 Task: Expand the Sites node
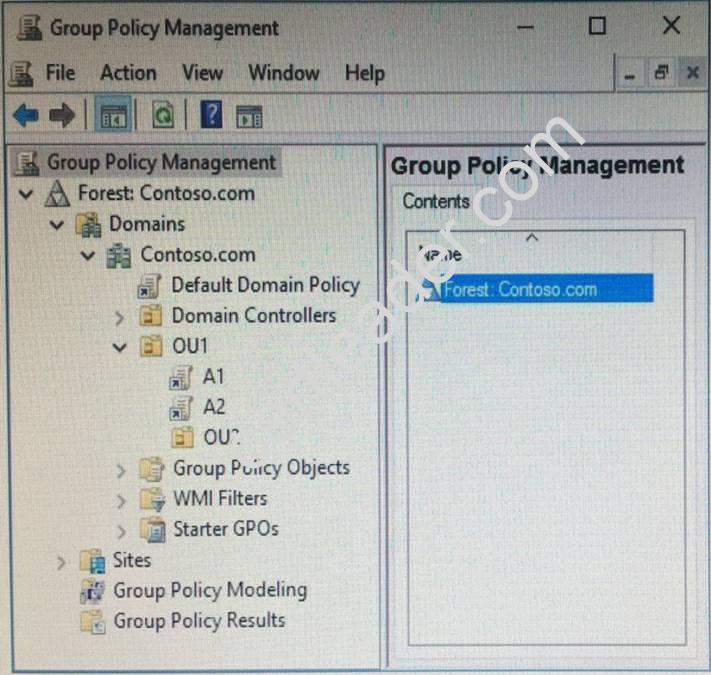(x=61, y=563)
